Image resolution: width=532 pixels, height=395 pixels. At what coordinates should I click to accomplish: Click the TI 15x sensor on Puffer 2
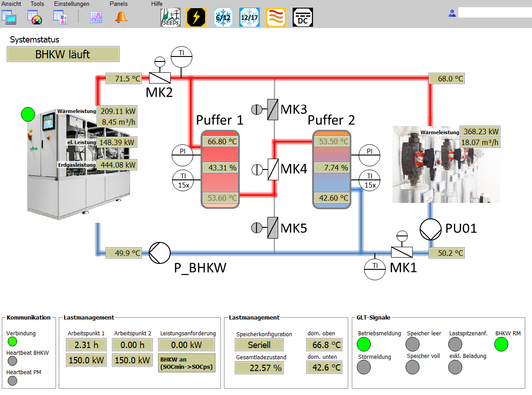pyautogui.click(x=369, y=180)
